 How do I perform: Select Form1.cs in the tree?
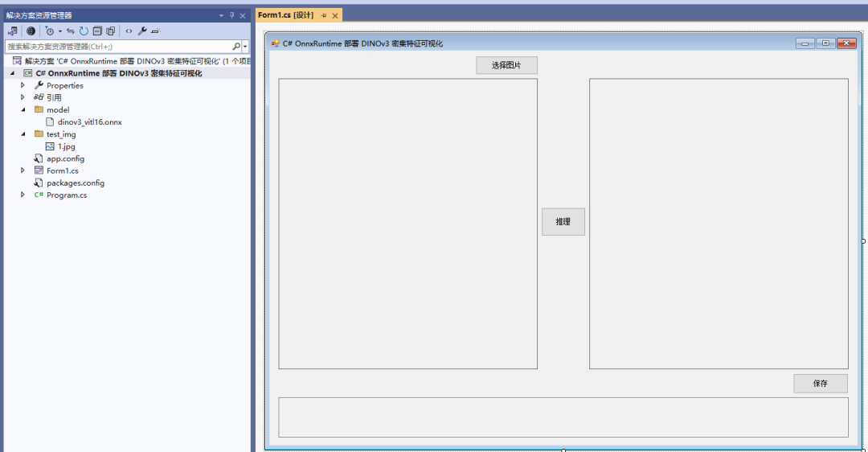[63, 171]
